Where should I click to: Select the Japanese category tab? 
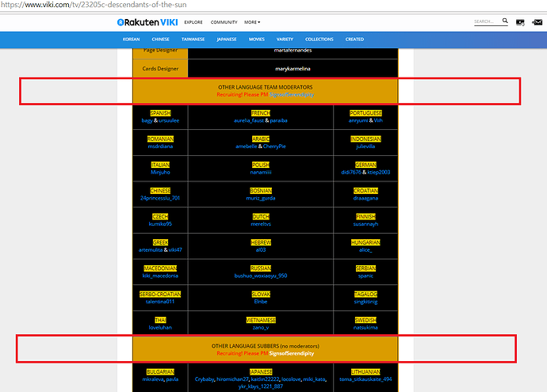227,39
